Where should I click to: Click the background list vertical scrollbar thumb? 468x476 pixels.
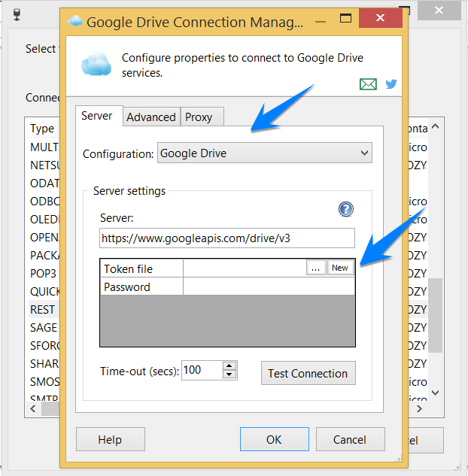coord(435,315)
